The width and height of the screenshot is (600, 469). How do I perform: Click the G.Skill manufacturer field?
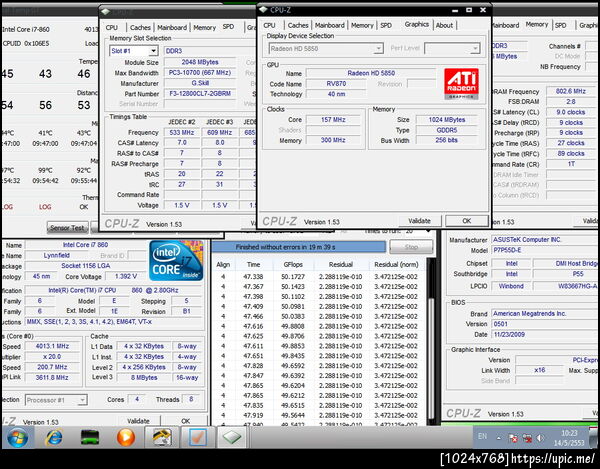200,83
